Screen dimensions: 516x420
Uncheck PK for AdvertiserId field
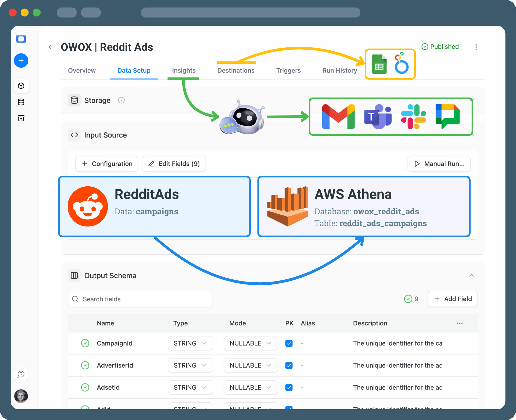[289, 365]
